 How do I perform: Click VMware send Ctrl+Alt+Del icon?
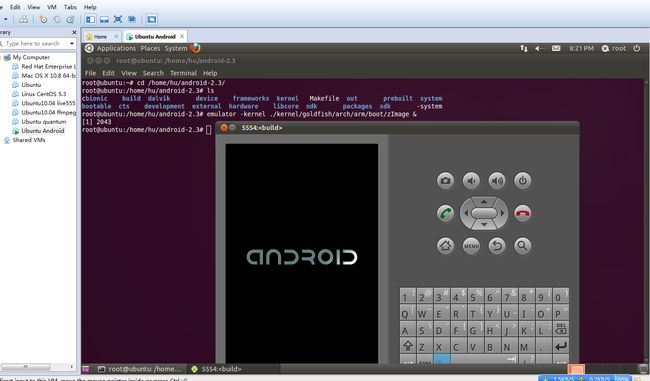coord(24,19)
